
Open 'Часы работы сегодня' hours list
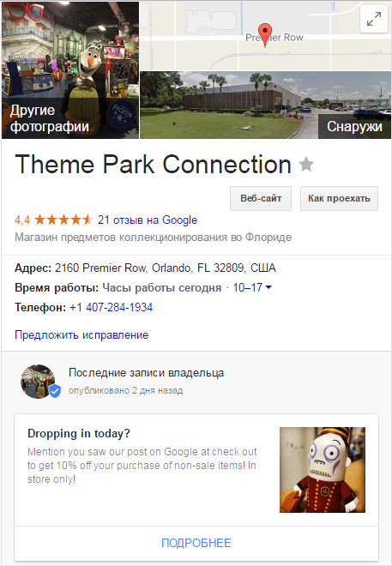click(x=162, y=287)
